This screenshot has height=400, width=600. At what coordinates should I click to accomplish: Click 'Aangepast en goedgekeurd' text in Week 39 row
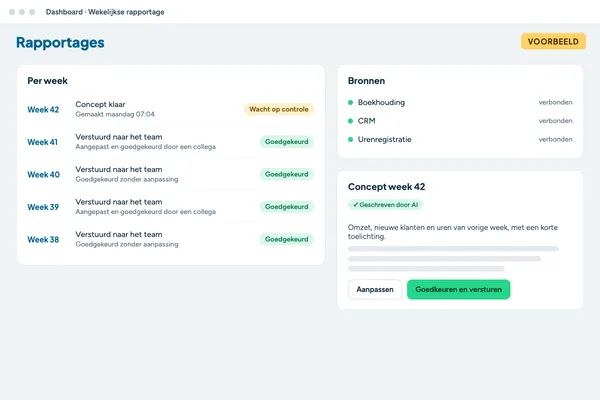[x=145, y=212]
